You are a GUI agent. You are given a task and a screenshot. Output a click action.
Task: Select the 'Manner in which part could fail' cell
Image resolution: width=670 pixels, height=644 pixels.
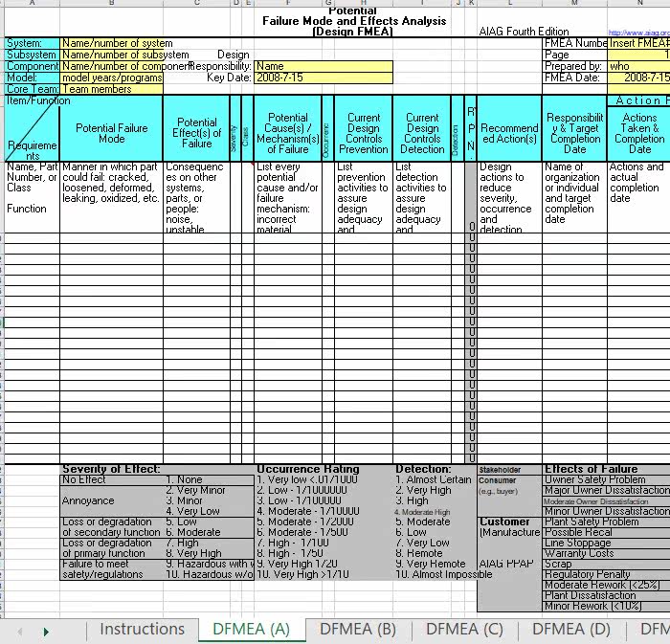(x=111, y=197)
